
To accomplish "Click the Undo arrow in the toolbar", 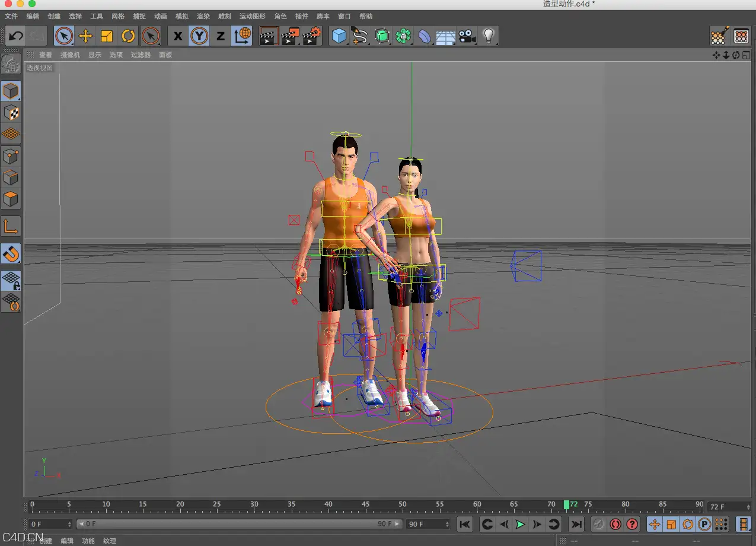I will pyautogui.click(x=15, y=36).
